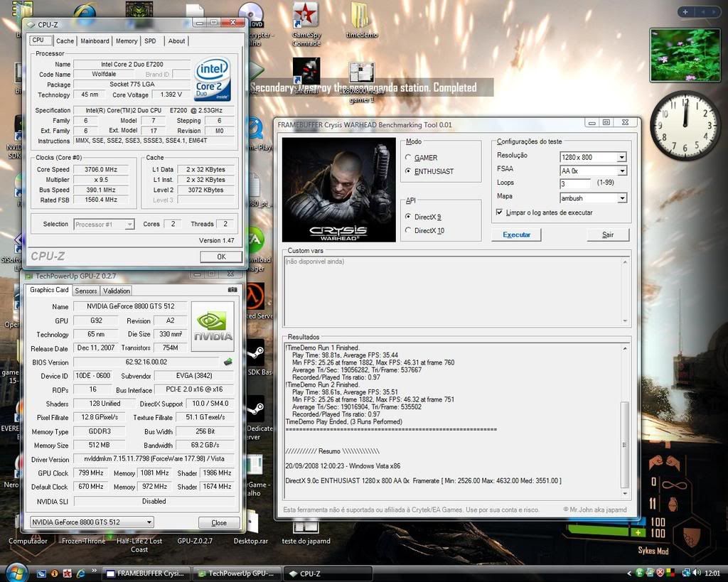Open the volume speaker icon in tray

[697, 573]
